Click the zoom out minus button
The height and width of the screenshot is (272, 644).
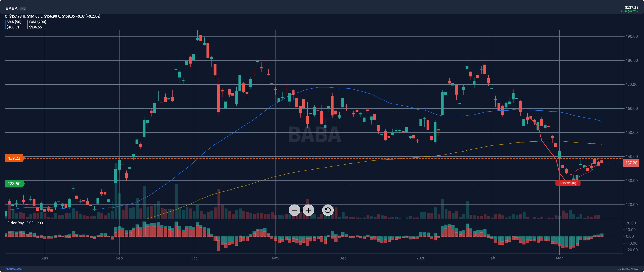(x=294, y=210)
